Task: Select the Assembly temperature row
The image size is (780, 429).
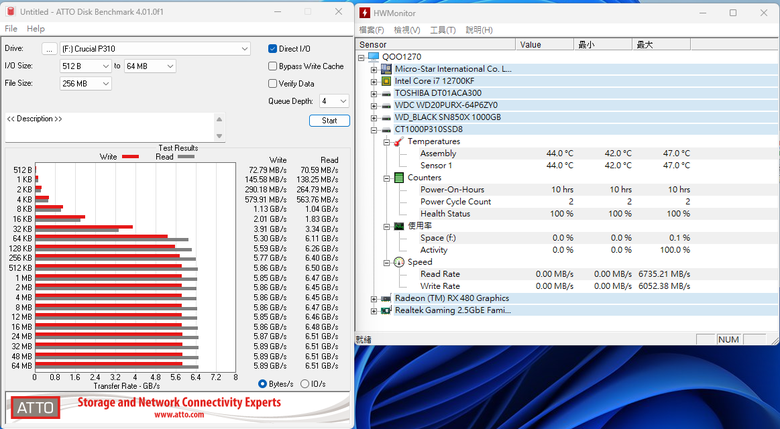Action: 555,153
